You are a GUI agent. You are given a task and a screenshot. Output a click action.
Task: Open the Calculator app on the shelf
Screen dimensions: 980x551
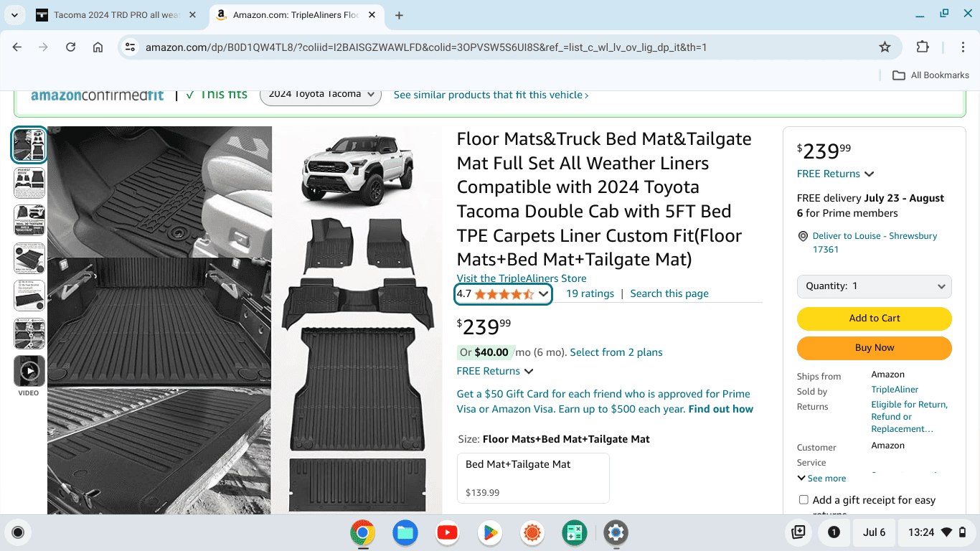tap(574, 532)
